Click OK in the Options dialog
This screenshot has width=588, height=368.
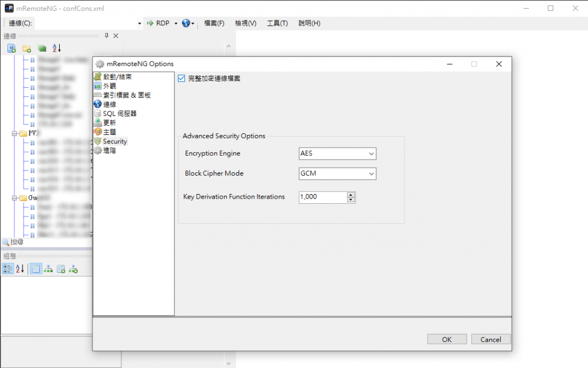tap(447, 339)
